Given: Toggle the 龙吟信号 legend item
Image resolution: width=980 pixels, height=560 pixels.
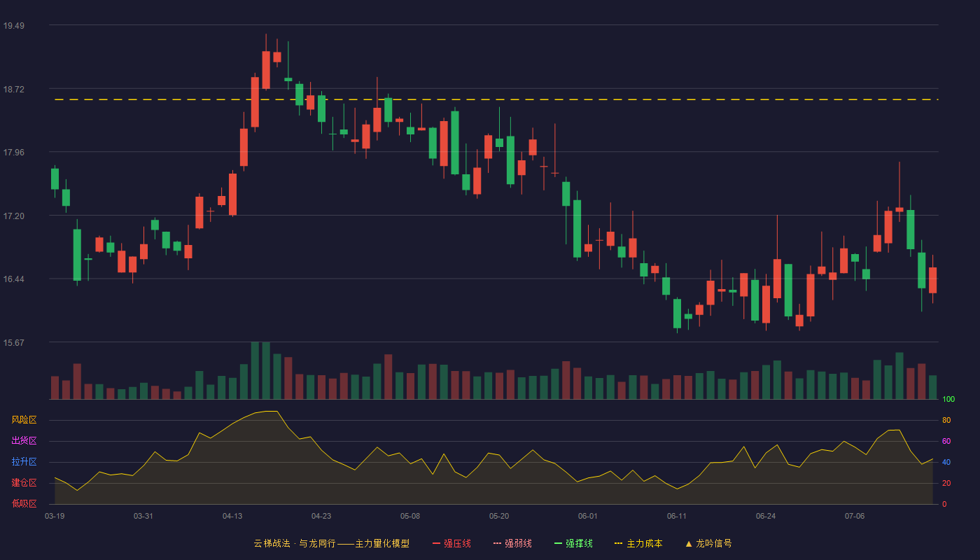Looking at the screenshot, I should pos(708,543).
